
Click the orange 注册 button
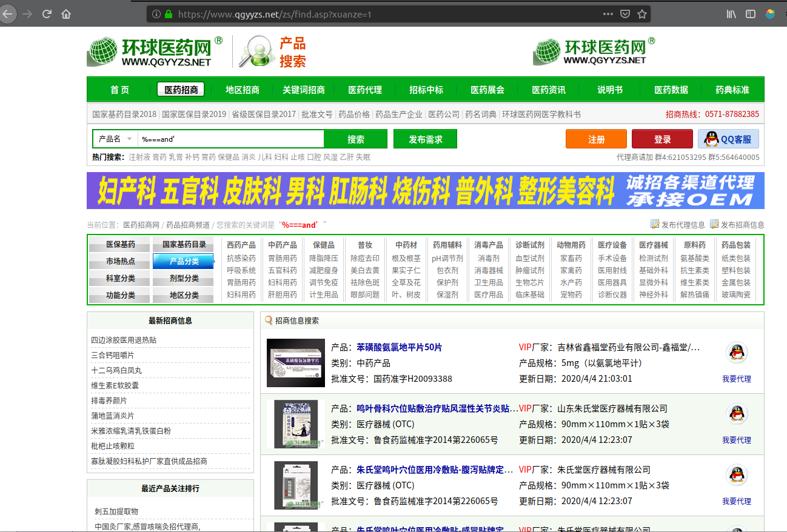tap(597, 139)
